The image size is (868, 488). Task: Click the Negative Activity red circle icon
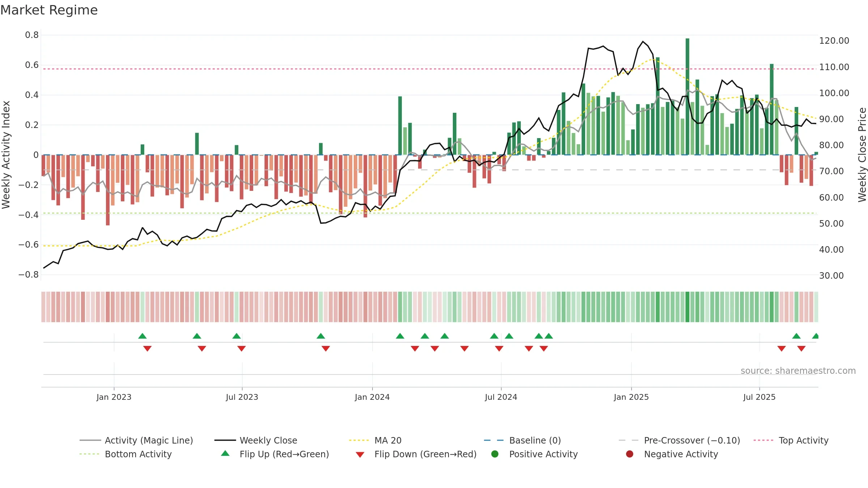tap(630, 454)
